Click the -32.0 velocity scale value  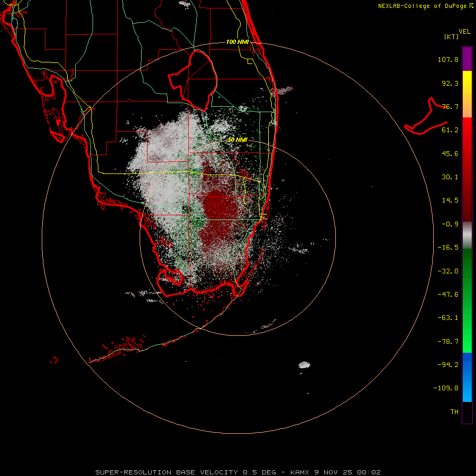[448, 271]
